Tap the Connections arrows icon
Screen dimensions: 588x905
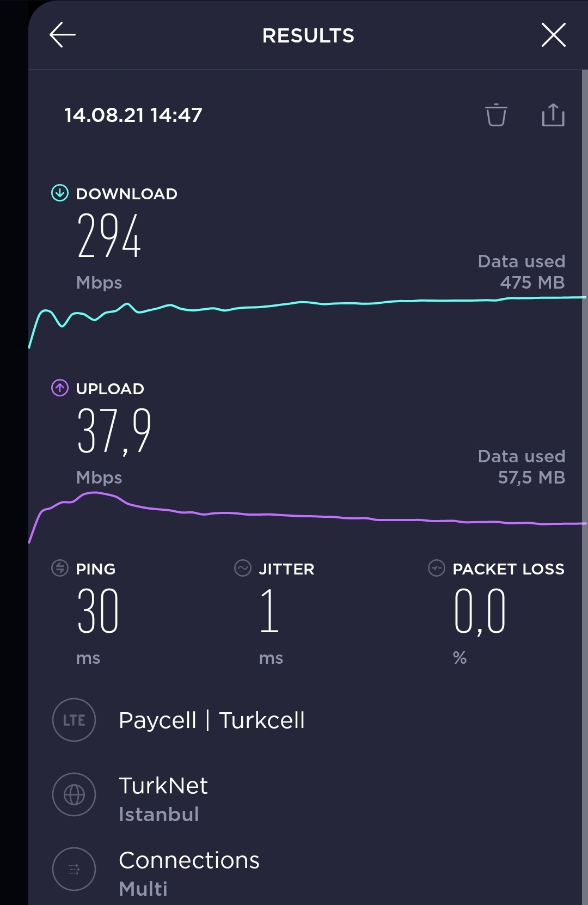74,869
